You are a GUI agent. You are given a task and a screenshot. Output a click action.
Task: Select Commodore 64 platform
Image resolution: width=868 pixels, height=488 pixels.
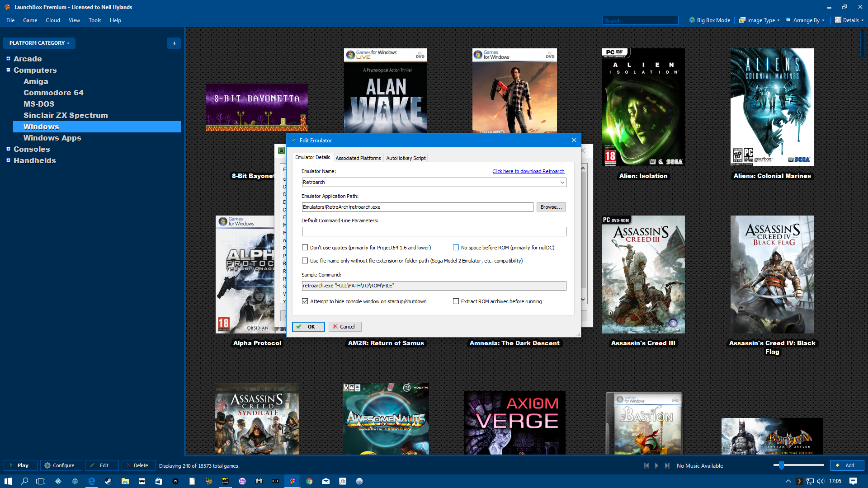[x=53, y=93]
